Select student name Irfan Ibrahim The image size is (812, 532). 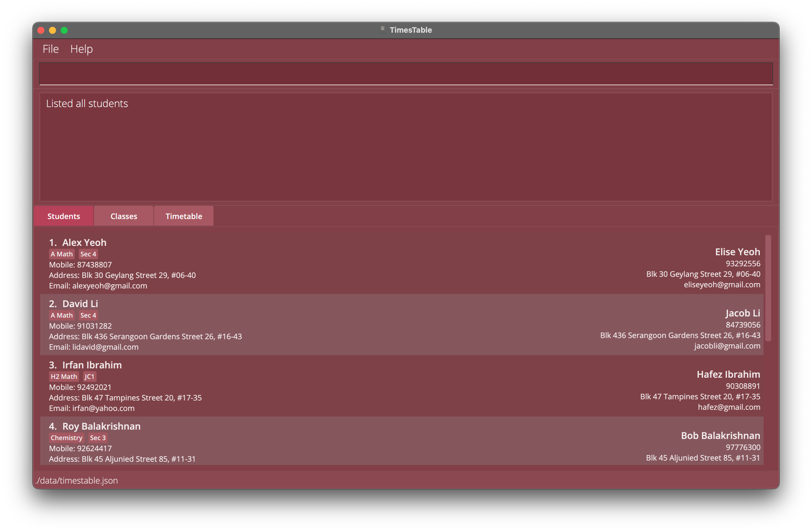coord(92,365)
